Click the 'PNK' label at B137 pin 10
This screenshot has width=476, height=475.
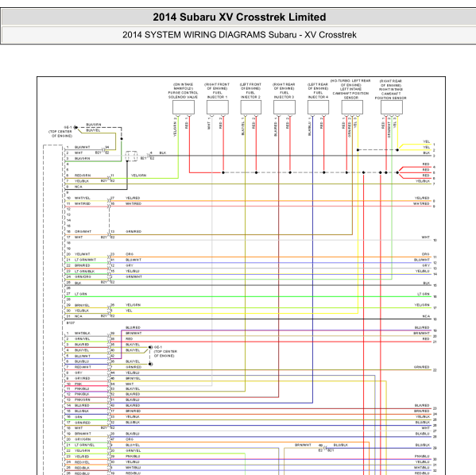click(x=79, y=384)
